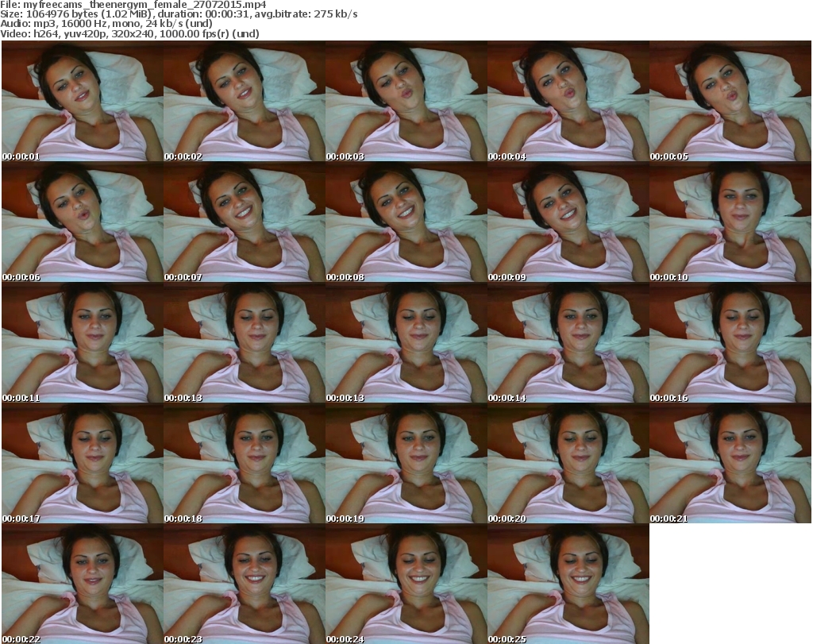The width and height of the screenshot is (813, 644).
Task: Pick the frame thumbnail stamped 00:00:04
Action: point(568,101)
